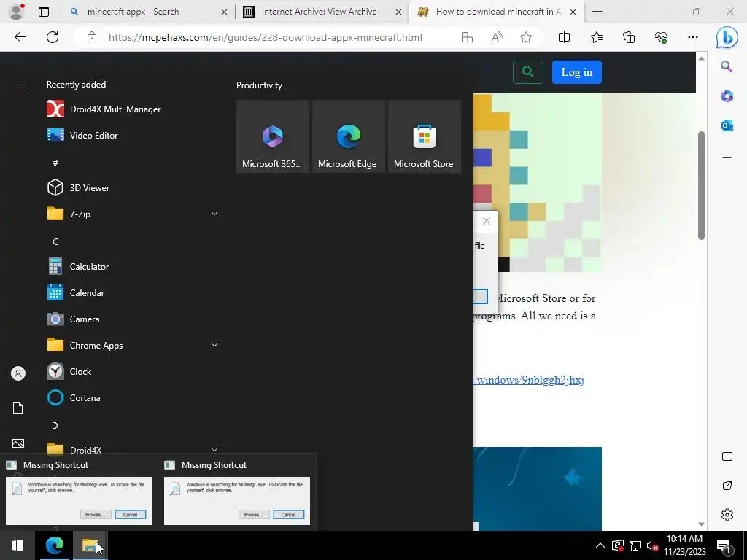The height and width of the screenshot is (560, 747).
Task: Jump to letter D section header
Action: 55,425
